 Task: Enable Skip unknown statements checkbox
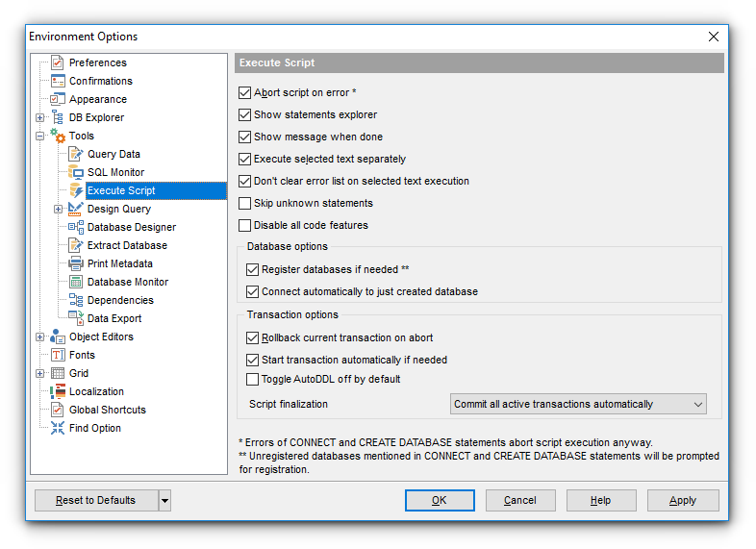244,203
